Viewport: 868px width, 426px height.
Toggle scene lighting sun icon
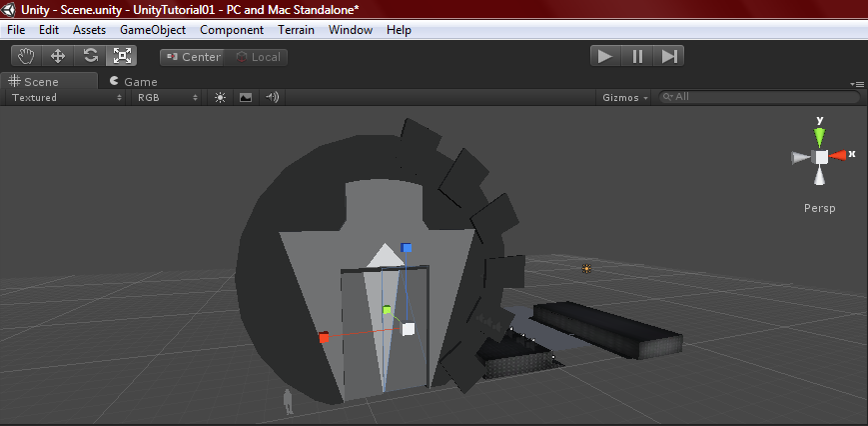[x=221, y=97]
